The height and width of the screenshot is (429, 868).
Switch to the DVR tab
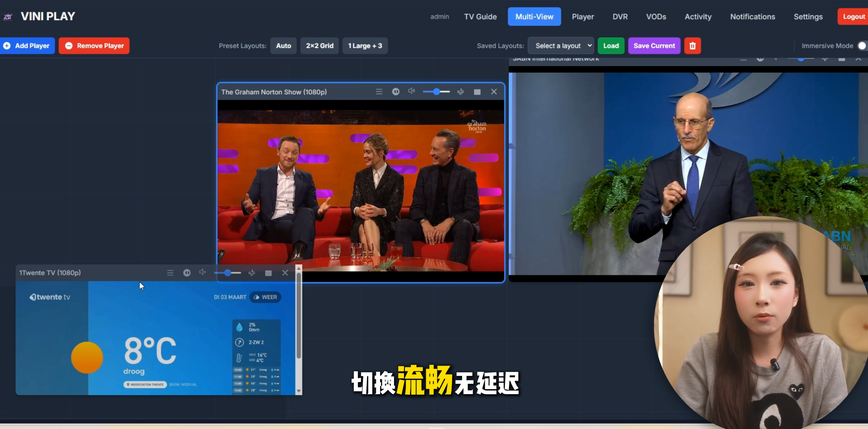(620, 17)
